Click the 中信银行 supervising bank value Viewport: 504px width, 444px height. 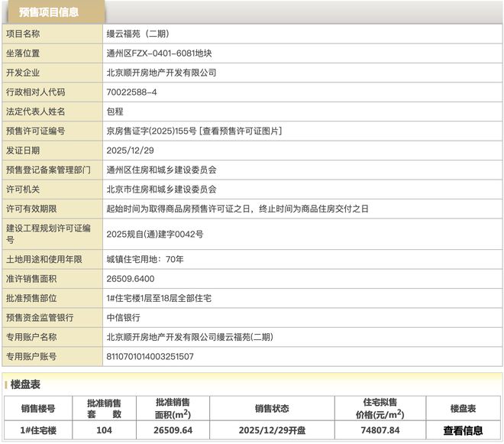[124, 317]
